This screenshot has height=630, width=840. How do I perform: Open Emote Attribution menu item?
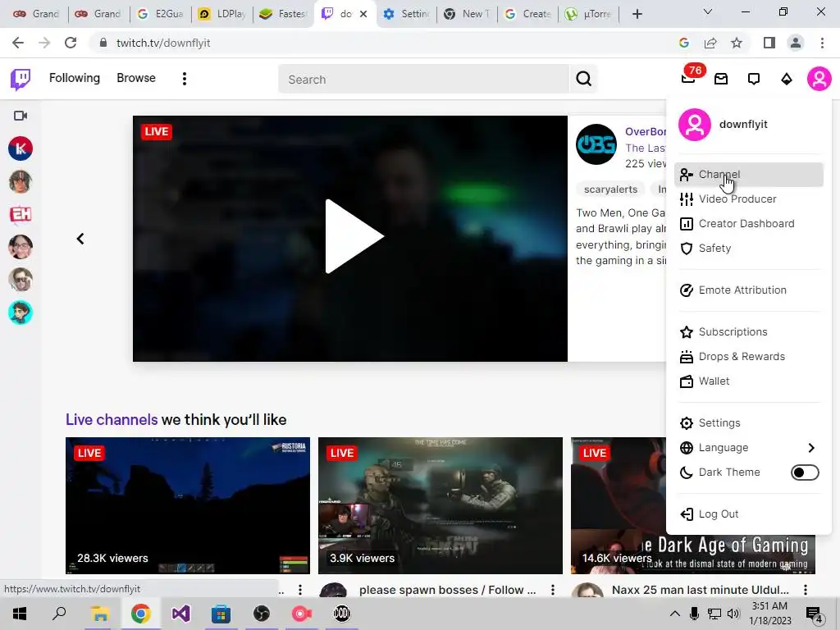(x=748, y=290)
